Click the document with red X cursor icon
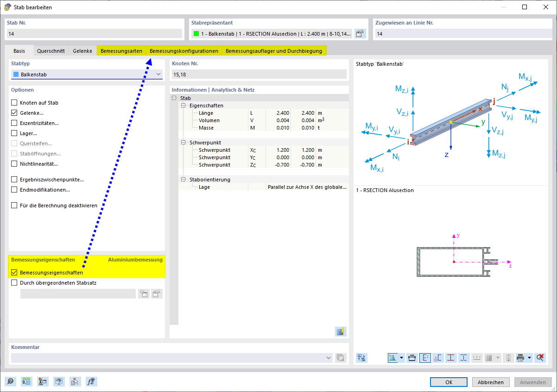The width and height of the screenshot is (557, 392). tap(75, 381)
